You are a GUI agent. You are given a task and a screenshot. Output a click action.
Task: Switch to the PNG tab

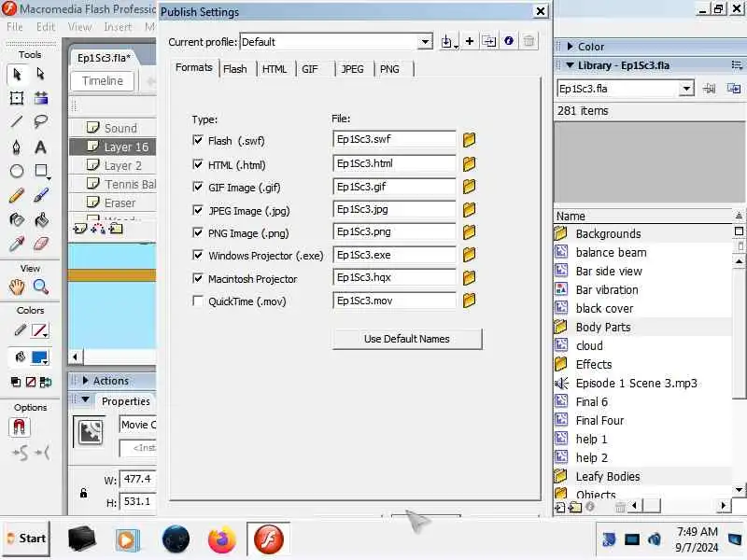click(x=389, y=69)
